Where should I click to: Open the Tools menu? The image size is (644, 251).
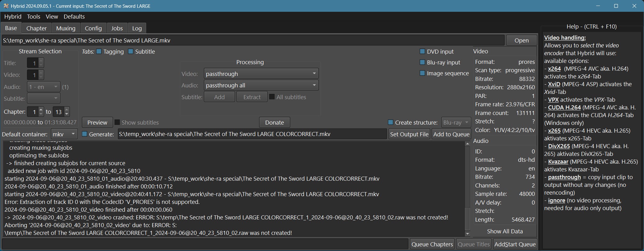[x=34, y=16]
